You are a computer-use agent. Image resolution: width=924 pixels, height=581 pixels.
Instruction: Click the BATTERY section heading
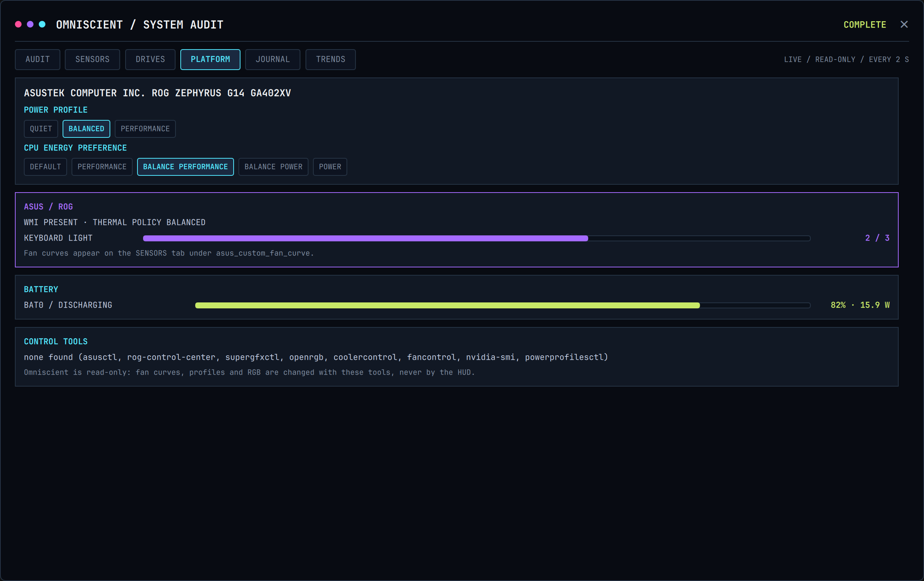(x=41, y=289)
